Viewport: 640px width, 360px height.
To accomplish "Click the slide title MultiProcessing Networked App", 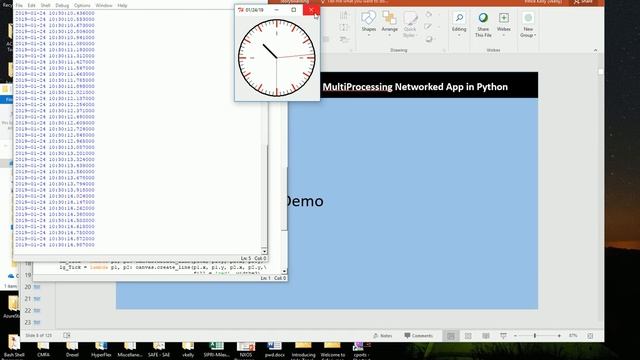I will [x=415, y=87].
